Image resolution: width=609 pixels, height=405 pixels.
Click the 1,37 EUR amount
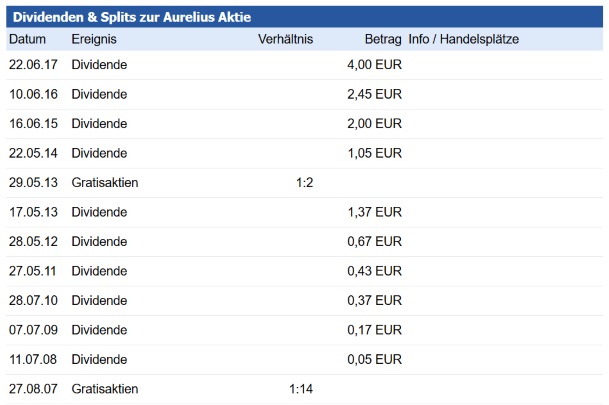(x=374, y=213)
